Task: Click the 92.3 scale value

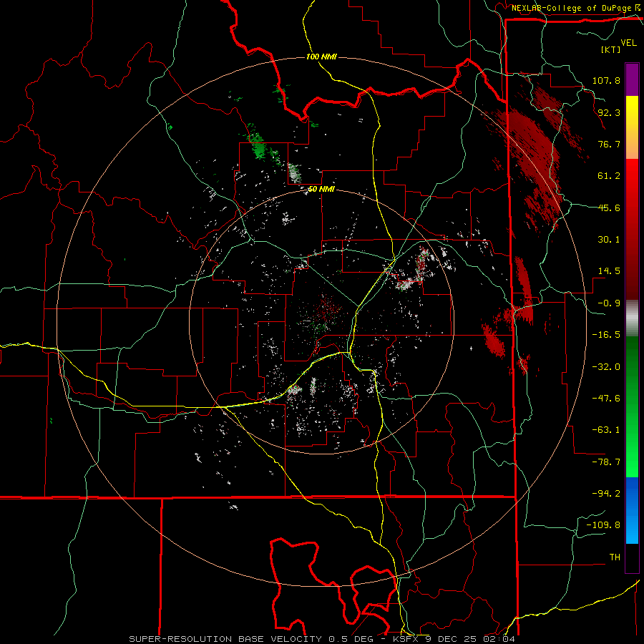Action: [609, 112]
